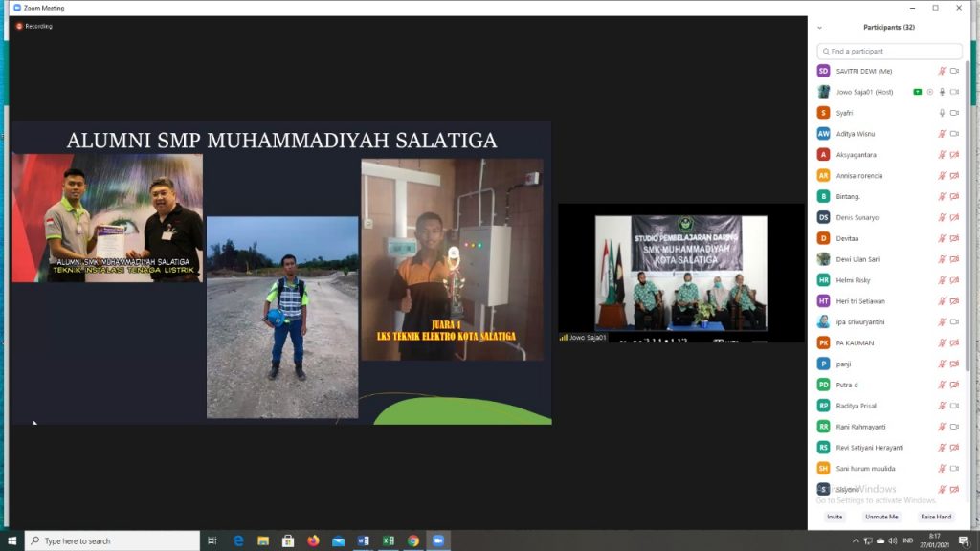Click the Windows taskbar search box

pos(113,541)
